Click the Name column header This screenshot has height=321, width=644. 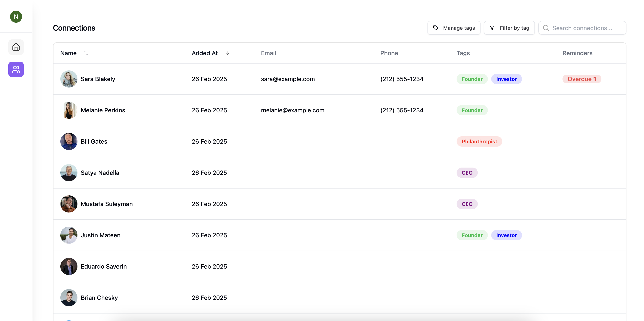(x=68, y=53)
